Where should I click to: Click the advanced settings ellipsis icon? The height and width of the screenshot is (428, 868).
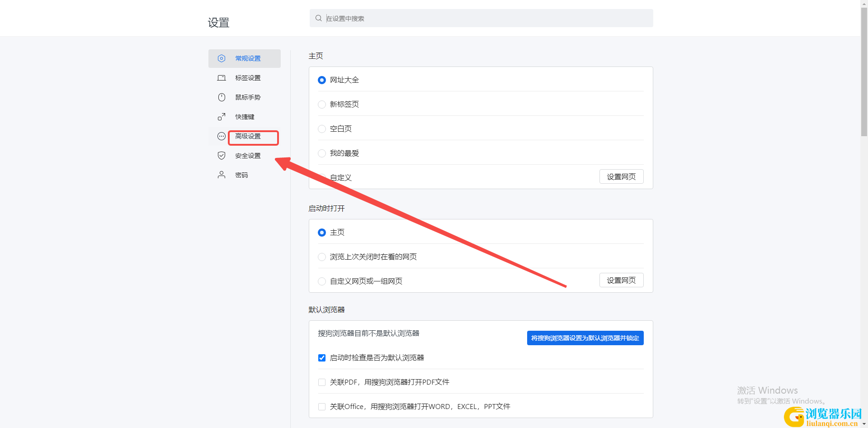pyautogui.click(x=222, y=136)
